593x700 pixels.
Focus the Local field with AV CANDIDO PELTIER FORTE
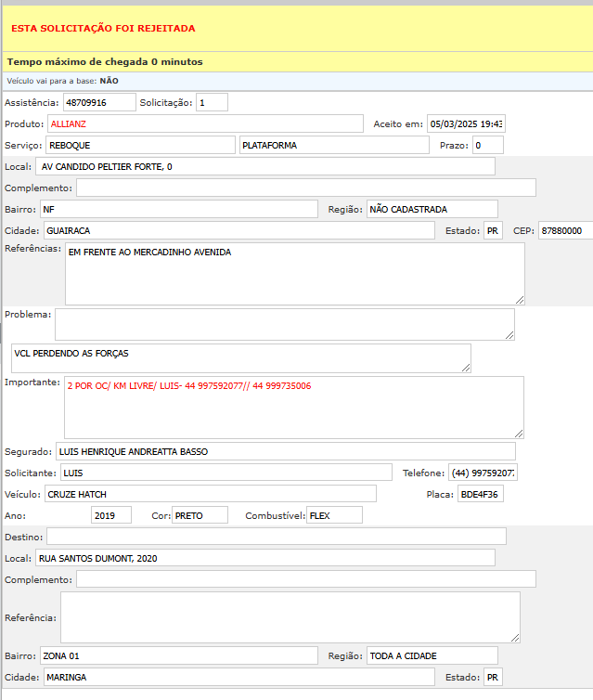(265, 166)
